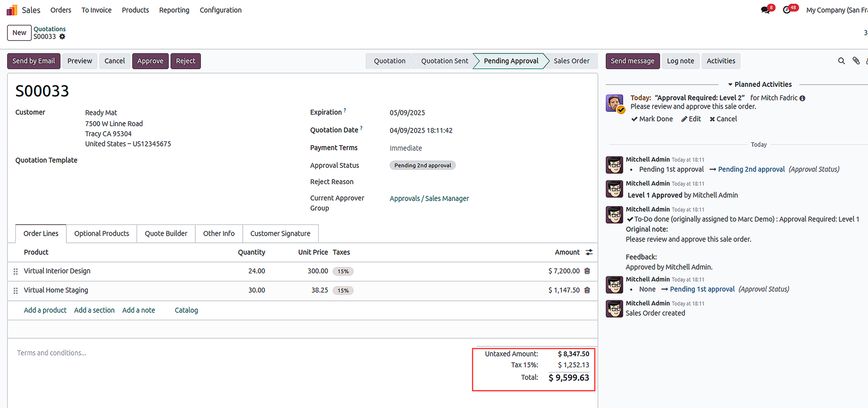Click the chatter search magnifier icon

841,61
